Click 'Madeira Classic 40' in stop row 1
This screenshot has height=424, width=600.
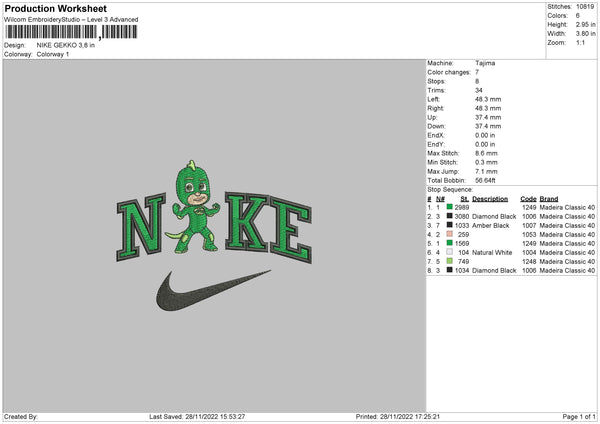point(567,207)
